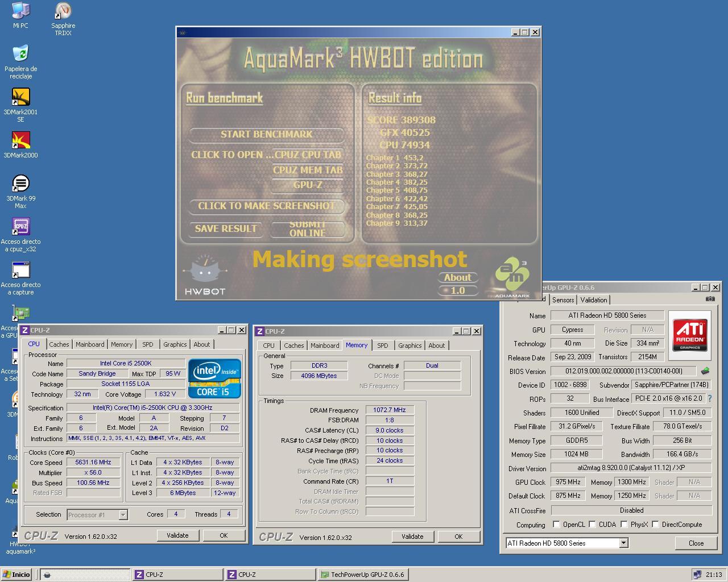The height and width of the screenshot is (582, 728).
Task: Click Core Speed field 5631.16 MHz
Action: 93,463
